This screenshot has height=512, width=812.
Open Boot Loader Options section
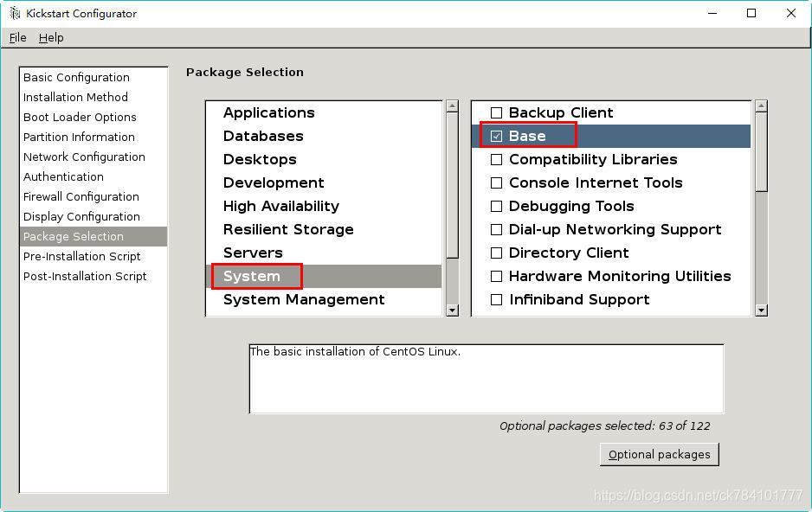click(x=93, y=118)
